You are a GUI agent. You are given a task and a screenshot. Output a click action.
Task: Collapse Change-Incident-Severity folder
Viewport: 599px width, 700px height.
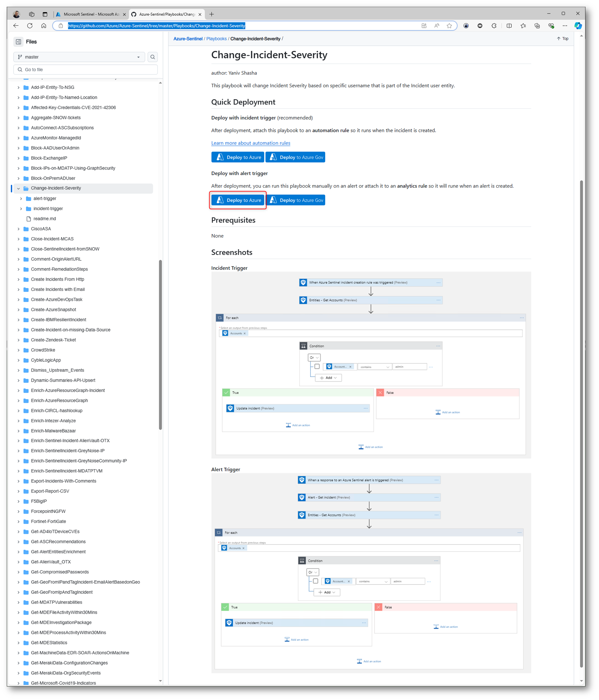coord(19,188)
